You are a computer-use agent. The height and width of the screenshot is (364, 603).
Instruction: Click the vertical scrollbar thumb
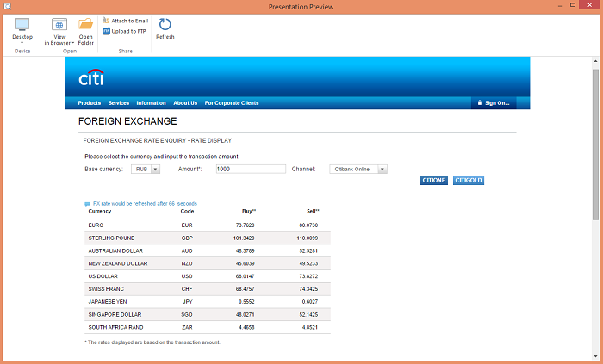[595, 144]
